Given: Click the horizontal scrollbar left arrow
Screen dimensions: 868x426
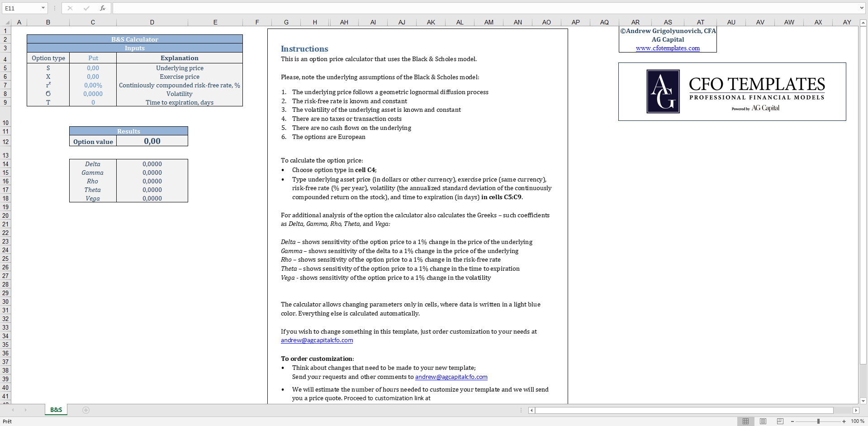Looking at the screenshot, I should tap(532, 410).
